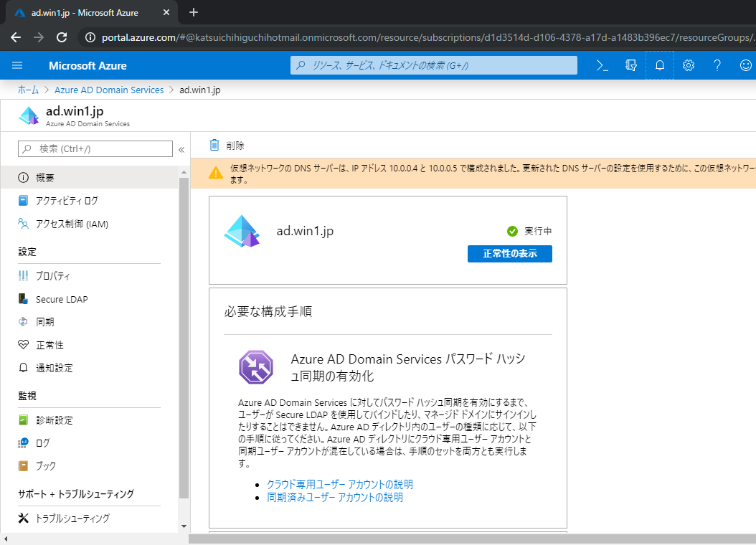Viewport: 756px width, 545px height.
Task: Click the 同期 sync icon
Action: point(23,322)
